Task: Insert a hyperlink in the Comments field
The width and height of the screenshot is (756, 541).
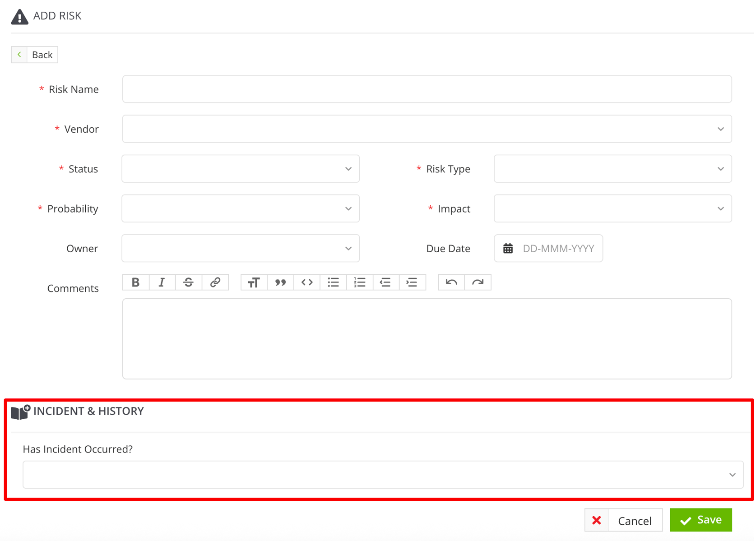Action: click(x=215, y=282)
